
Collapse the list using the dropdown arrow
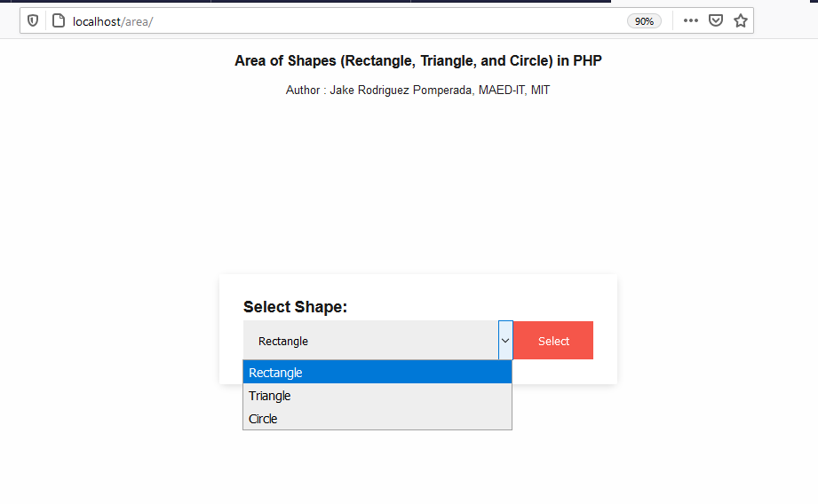pos(505,341)
